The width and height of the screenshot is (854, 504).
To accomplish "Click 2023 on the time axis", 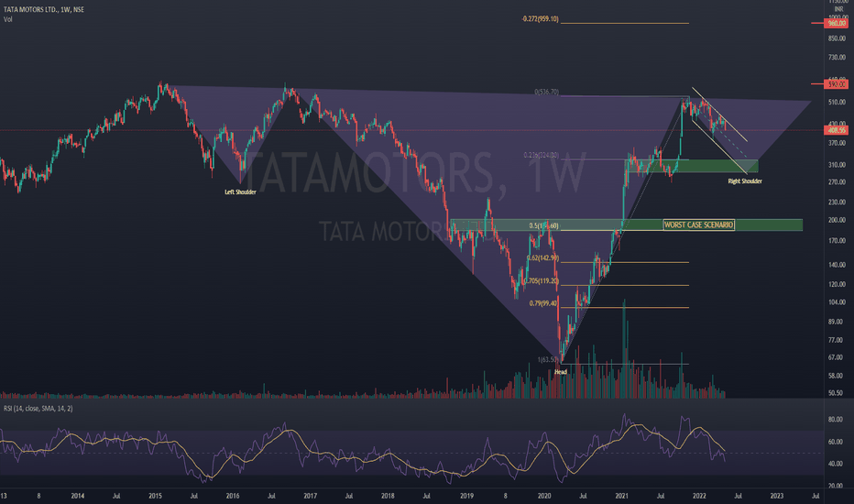I will pyautogui.click(x=777, y=496).
